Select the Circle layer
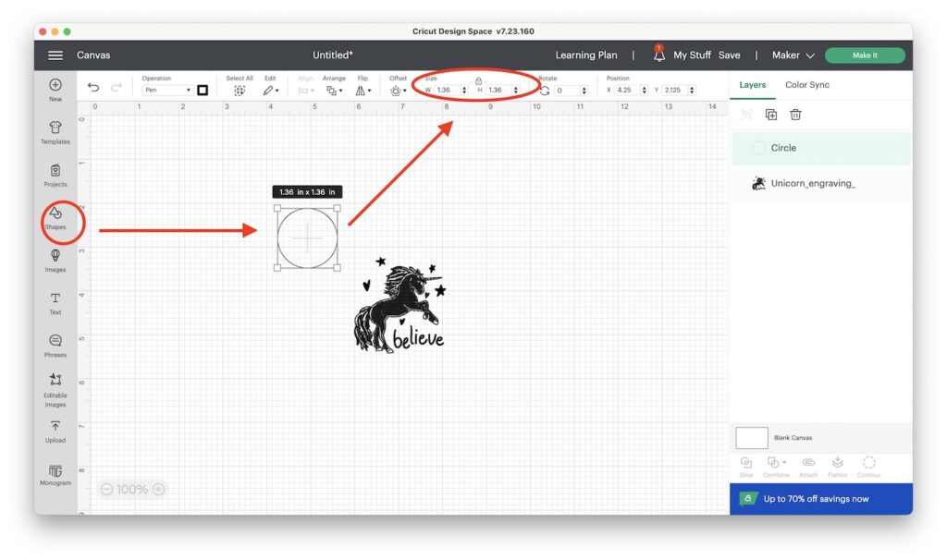This screenshot has width=947, height=560. point(821,148)
